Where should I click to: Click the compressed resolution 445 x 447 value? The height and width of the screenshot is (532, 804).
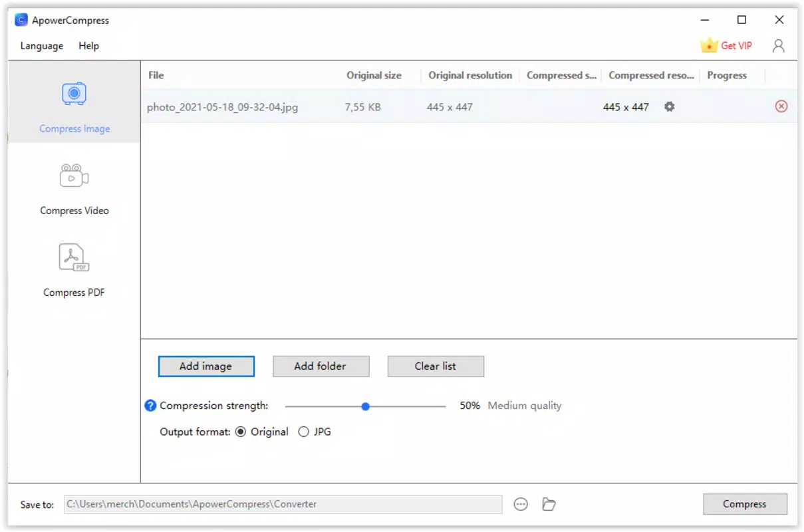point(626,107)
